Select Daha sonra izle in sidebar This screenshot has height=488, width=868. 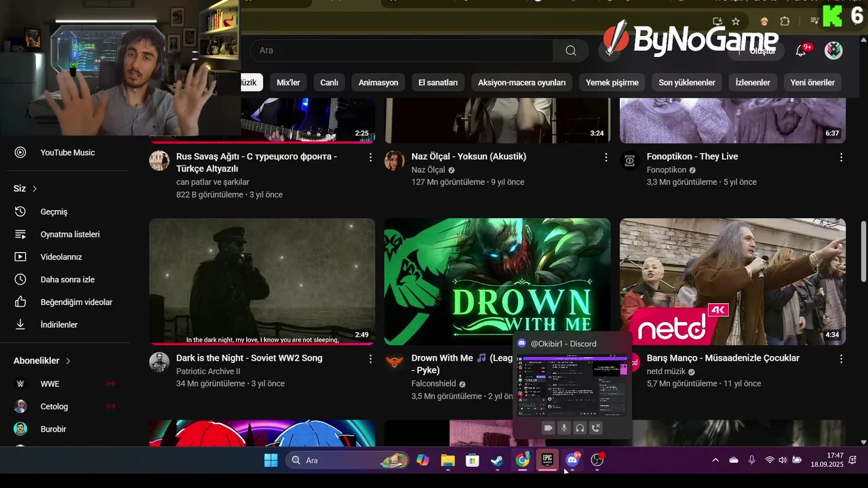(68, 279)
